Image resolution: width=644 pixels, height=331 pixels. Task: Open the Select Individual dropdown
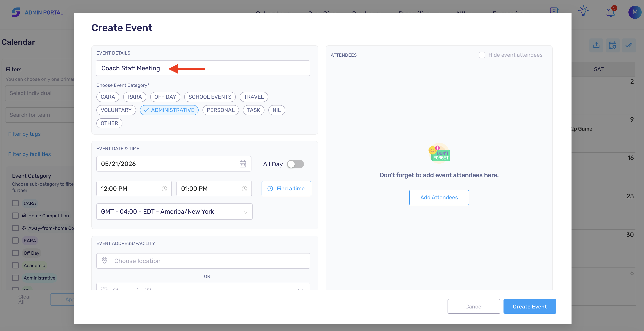tap(39, 93)
